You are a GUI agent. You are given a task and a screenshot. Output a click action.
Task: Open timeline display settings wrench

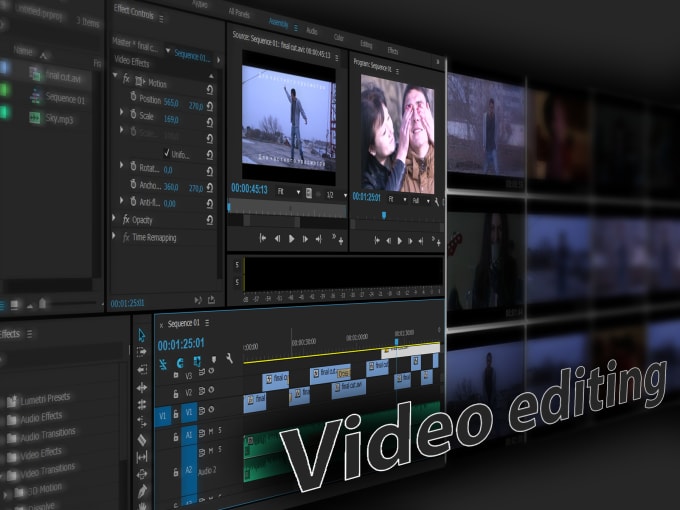coord(229,358)
